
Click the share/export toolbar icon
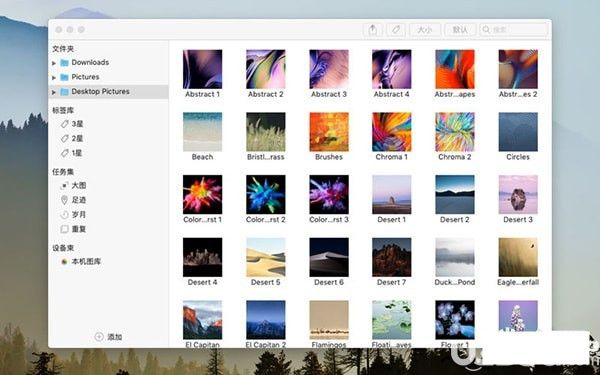point(372,30)
